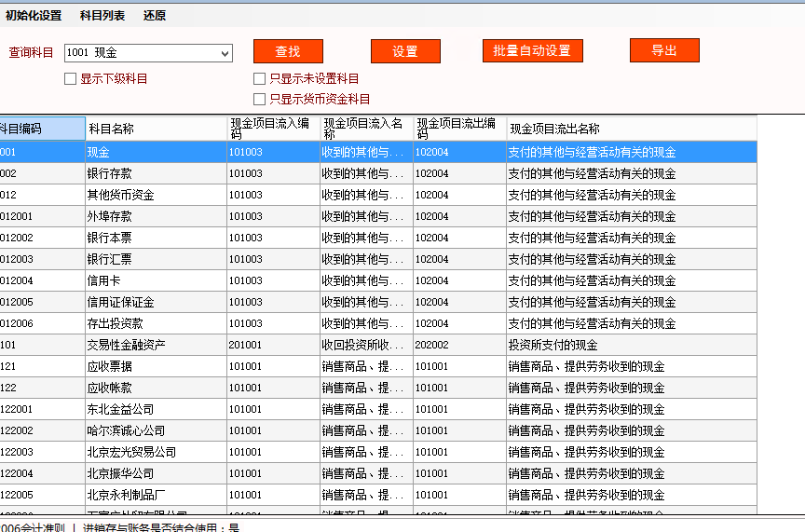
Task: Toggle the 只显示未设置科目 checkbox
Action: [x=260, y=79]
